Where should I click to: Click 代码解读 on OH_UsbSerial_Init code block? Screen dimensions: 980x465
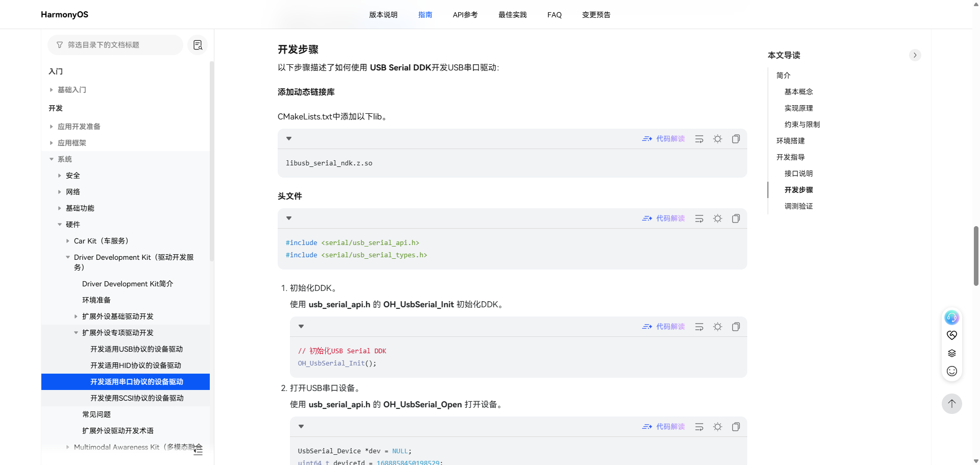664,327
